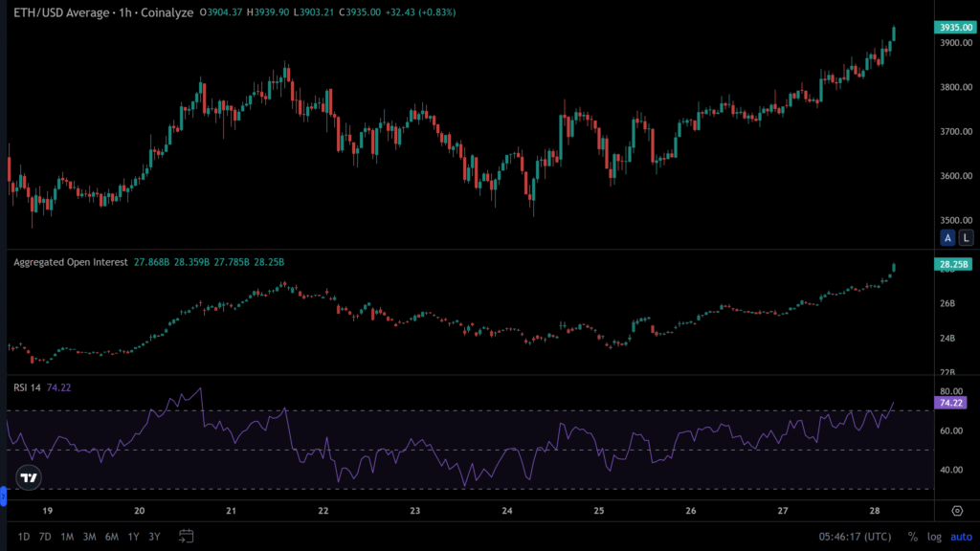Toggle auto scale with the A button

pos(947,237)
